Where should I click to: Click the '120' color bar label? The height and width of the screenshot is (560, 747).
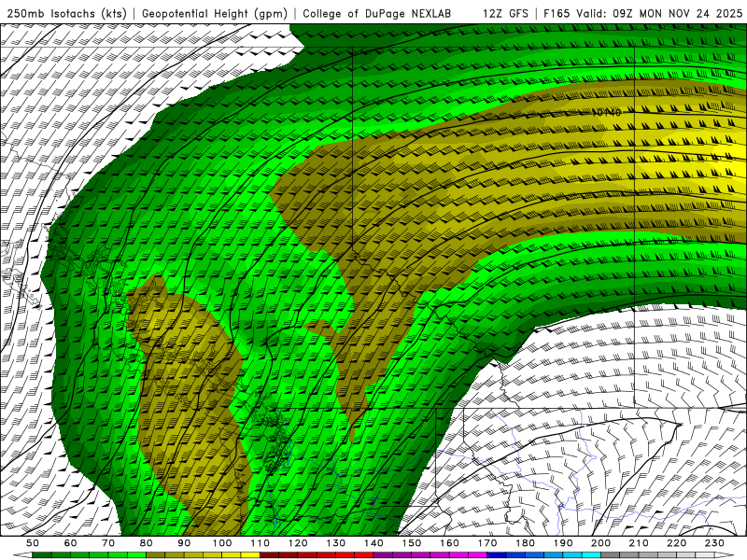pyautogui.click(x=298, y=543)
